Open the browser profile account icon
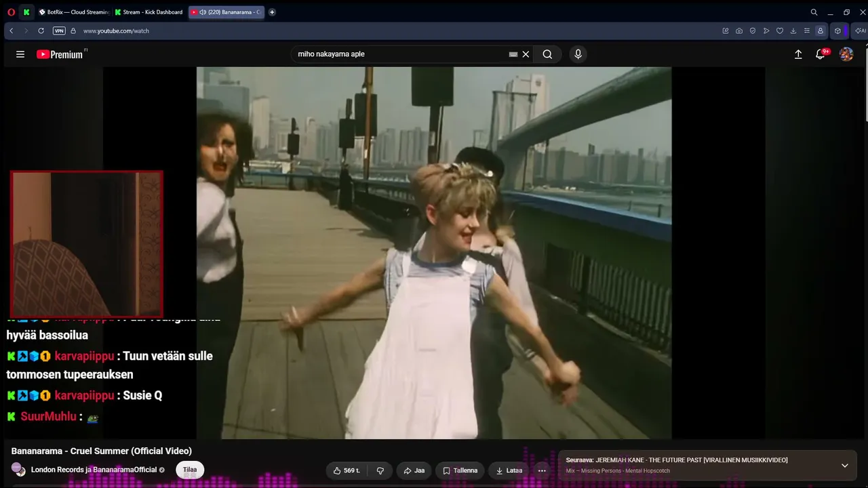868x488 pixels. tap(821, 30)
